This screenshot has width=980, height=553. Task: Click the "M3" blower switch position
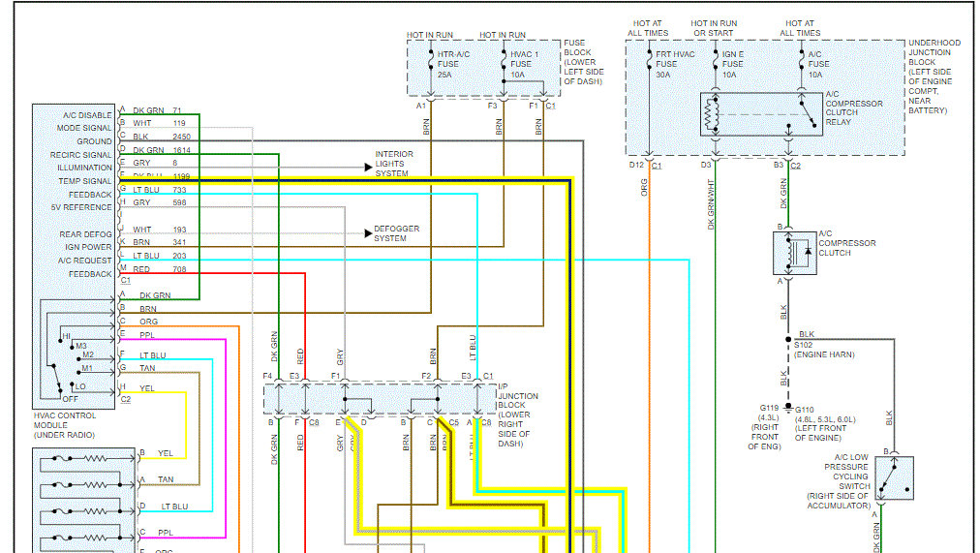81,346
